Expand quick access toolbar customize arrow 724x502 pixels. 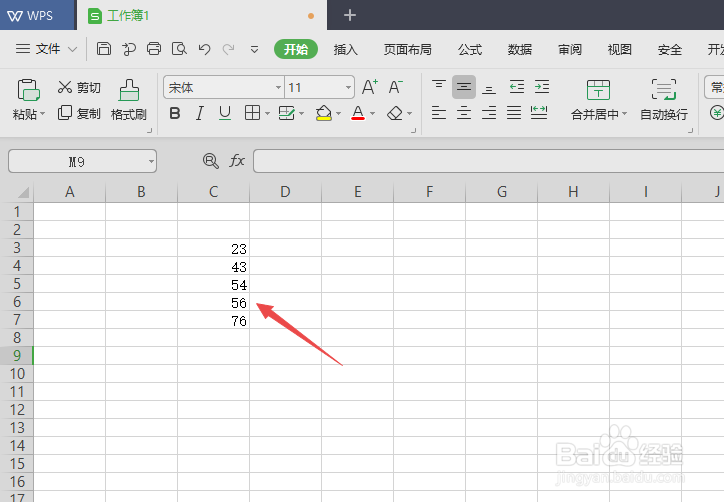coord(254,49)
